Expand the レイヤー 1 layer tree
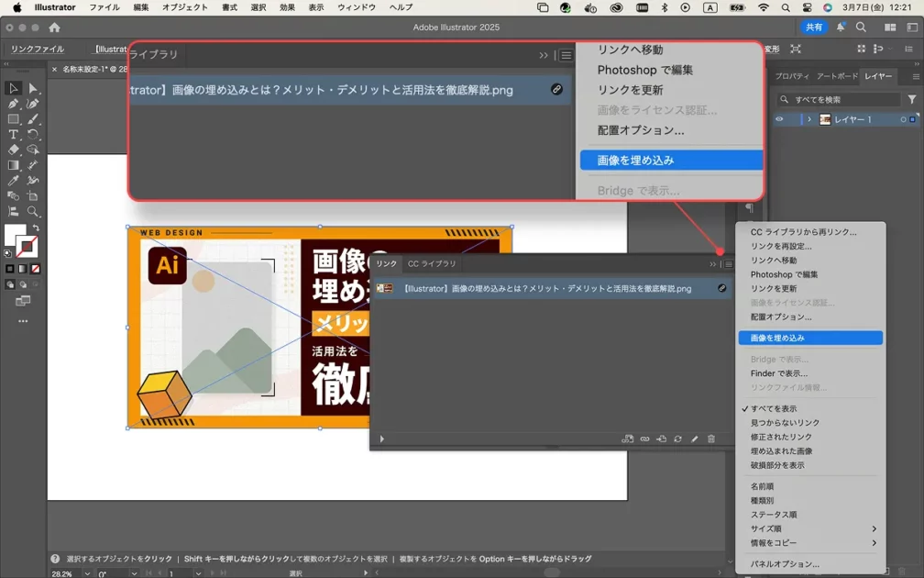This screenshot has width=924, height=578. pyautogui.click(x=808, y=119)
